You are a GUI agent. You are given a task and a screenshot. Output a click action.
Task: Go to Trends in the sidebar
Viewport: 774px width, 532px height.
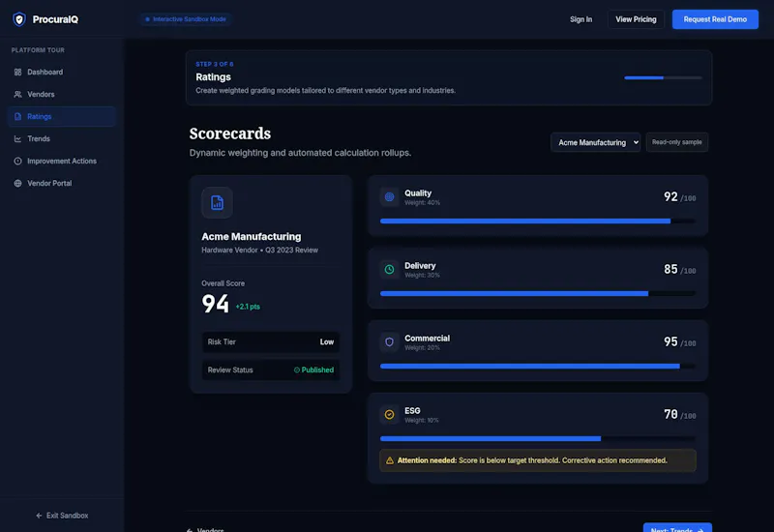62,138
